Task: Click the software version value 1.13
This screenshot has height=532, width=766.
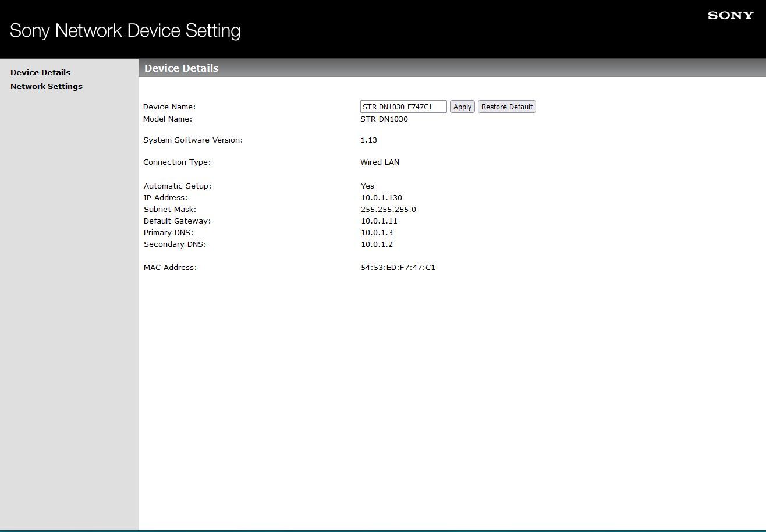Action: (x=368, y=140)
